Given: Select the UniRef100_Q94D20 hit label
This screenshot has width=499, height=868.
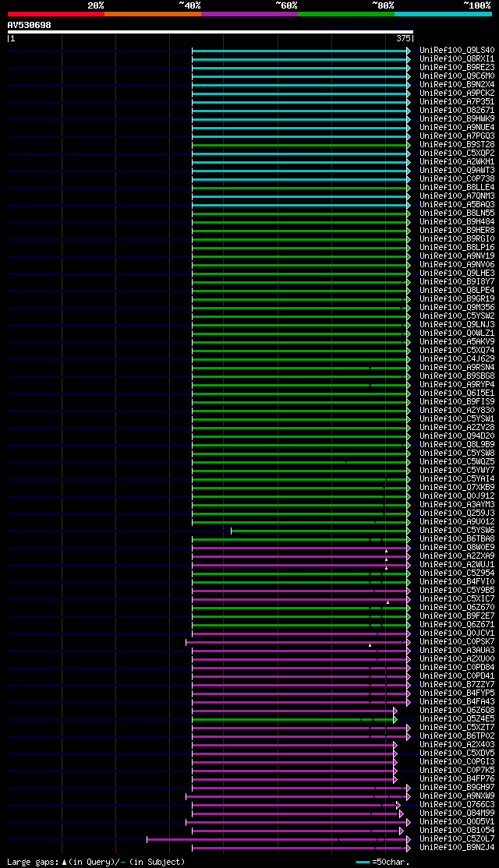Looking at the screenshot, I should pyautogui.click(x=457, y=436).
